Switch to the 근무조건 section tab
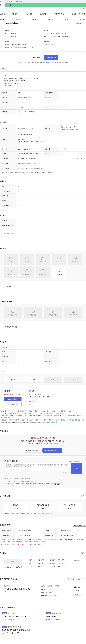The height and width of the screenshot is (644, 86). (19, 19)
